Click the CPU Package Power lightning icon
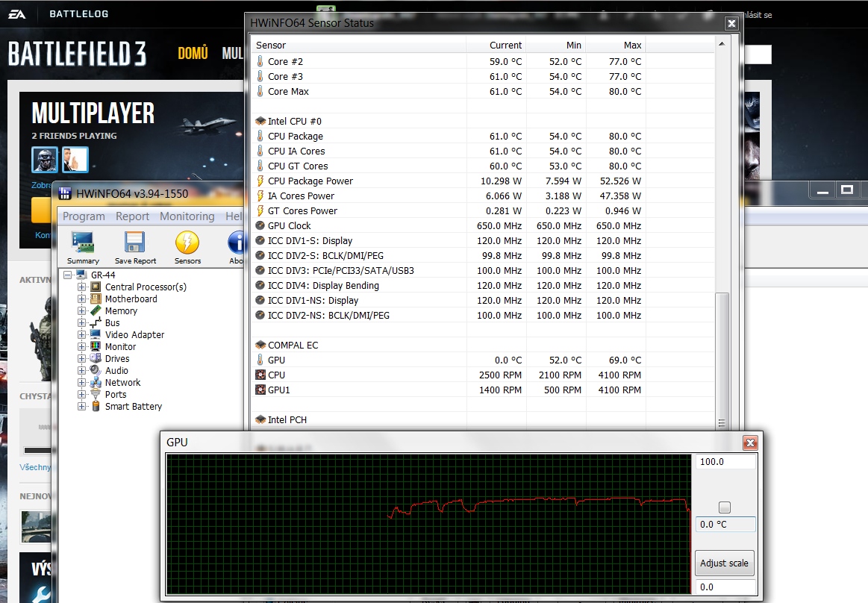 tap(260, 181)
